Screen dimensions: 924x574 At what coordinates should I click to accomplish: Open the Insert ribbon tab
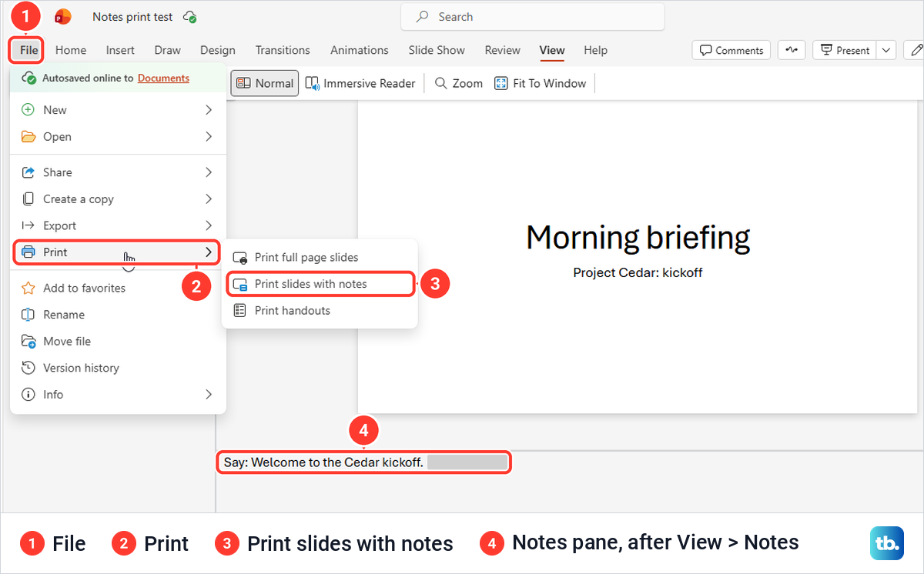pyautogui.click(x=120, y=50)
